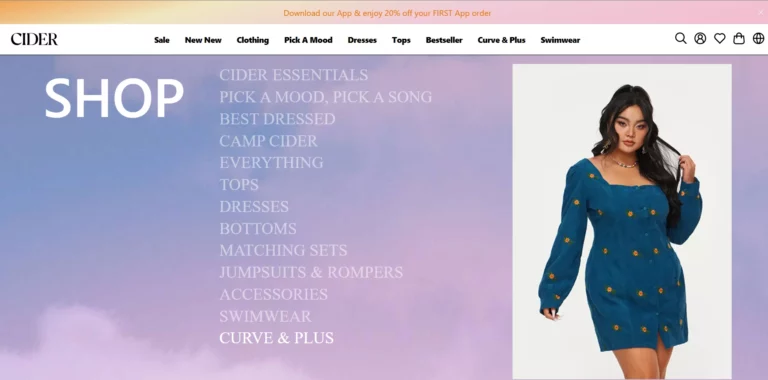The width and height of the screenshot is (768, 380).
Task: Open the MATCHING SETS shop link
Action: click(283, 250)
